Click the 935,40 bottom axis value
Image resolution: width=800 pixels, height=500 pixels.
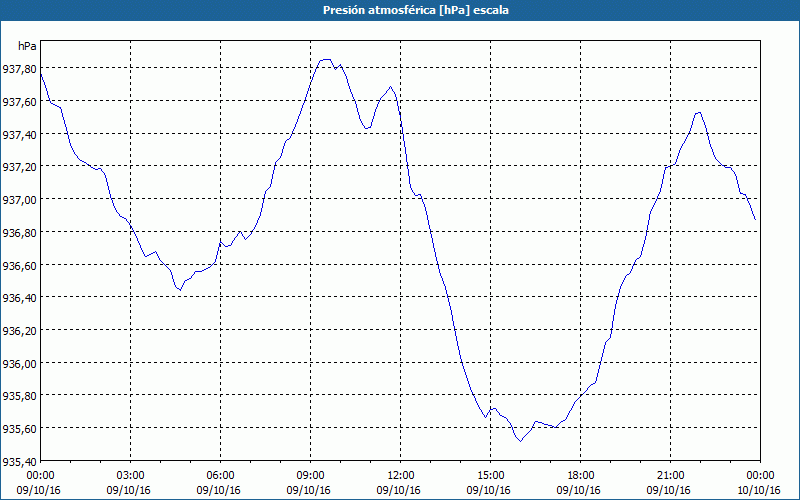(x=19, y=462)
